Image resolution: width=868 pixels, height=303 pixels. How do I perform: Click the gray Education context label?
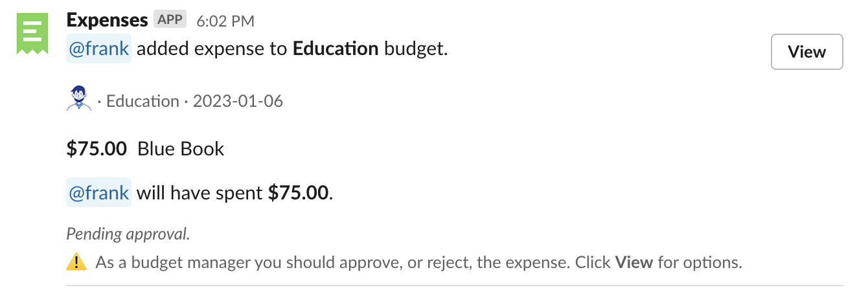click(143, 101)
